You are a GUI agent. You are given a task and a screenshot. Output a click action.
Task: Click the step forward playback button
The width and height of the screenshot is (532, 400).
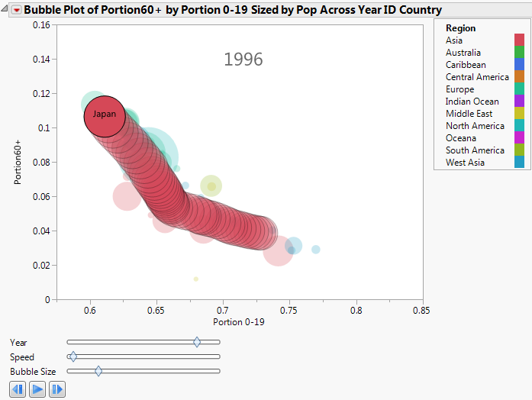[57, 389]
